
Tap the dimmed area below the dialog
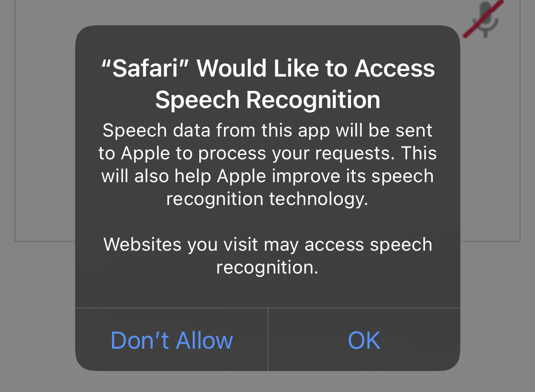click(267, 382)
